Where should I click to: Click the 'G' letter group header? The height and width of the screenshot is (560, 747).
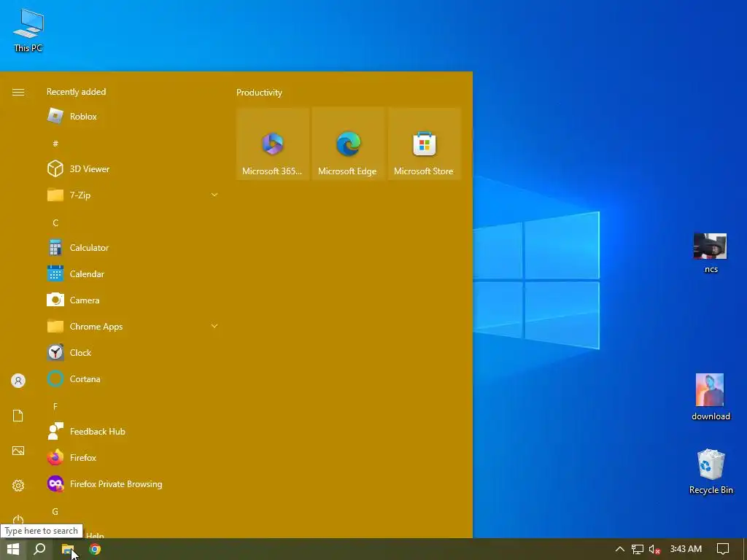[55, 511]
